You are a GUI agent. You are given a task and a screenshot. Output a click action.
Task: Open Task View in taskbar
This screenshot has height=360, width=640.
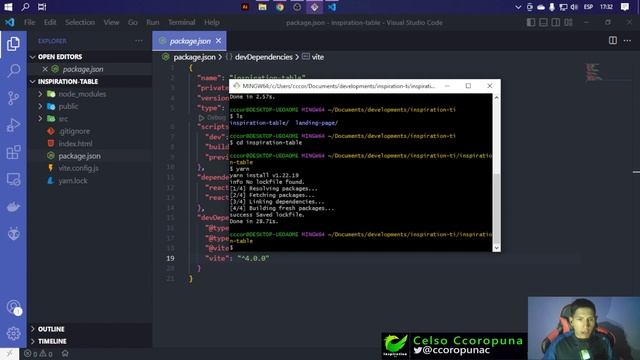(42, 7)
